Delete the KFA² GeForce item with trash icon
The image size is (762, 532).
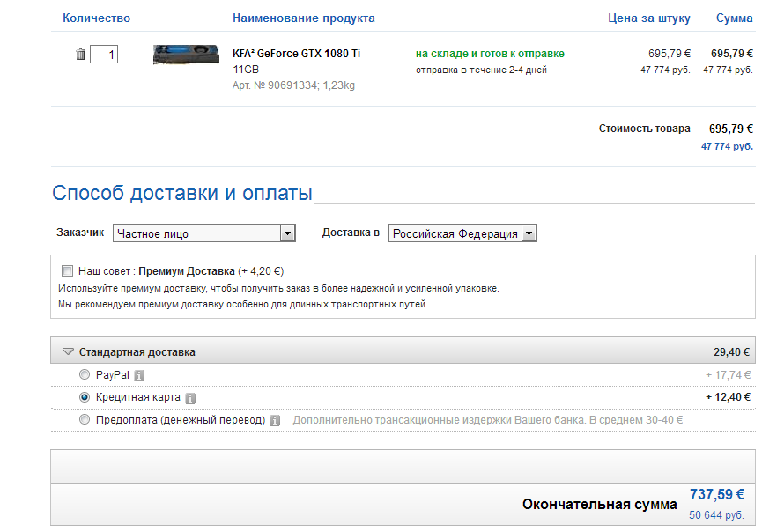pos(81,54)
